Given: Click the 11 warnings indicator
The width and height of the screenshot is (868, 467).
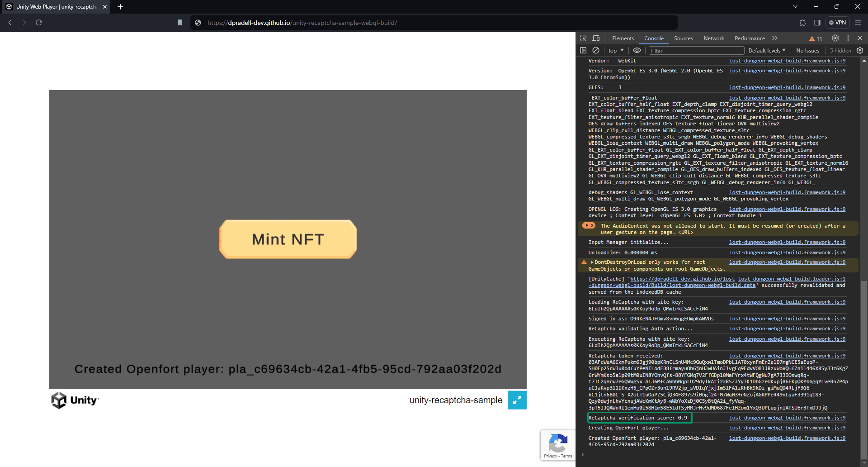Looking at the screenshot, I should click(815, 38).
